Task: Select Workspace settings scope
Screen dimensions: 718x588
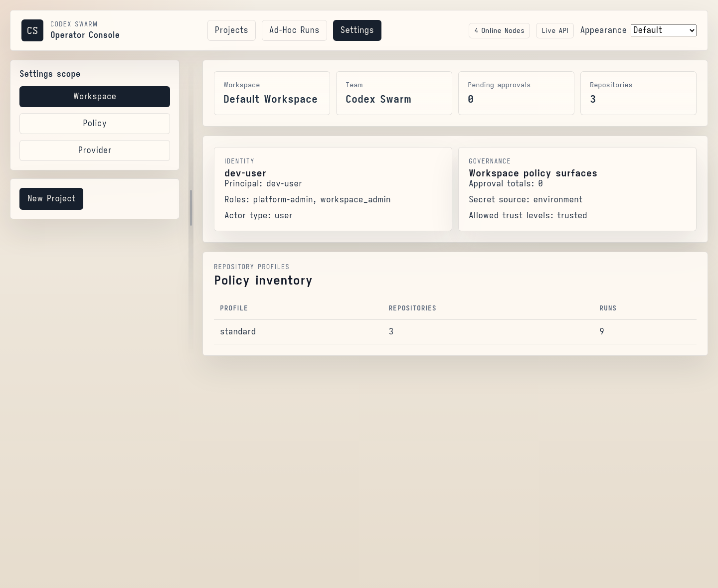Action: click(95, 97)
